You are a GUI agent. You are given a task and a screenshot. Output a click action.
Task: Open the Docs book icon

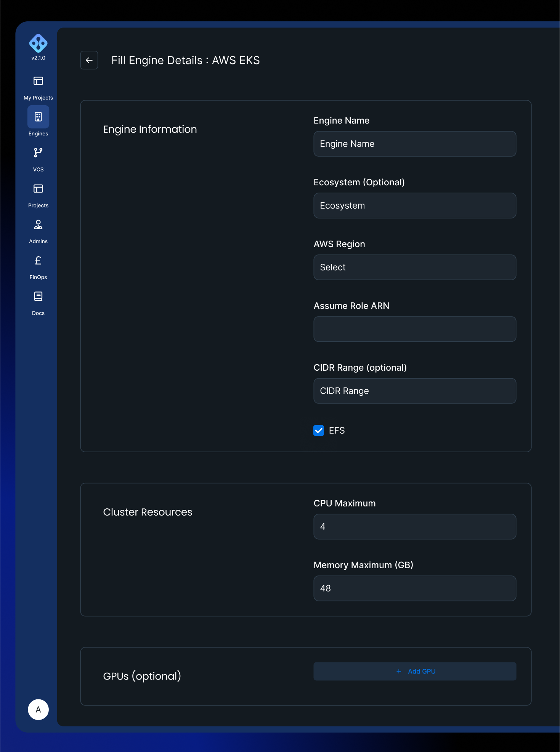tap(38, 296)
